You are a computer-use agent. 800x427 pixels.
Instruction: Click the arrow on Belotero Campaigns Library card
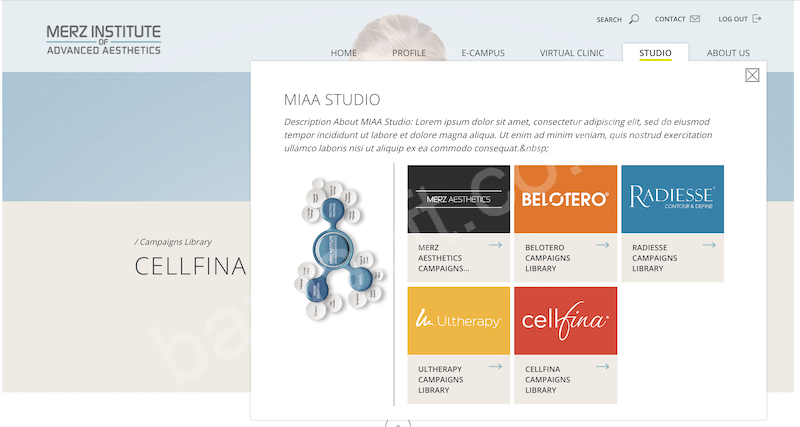[x=603, y=245]
